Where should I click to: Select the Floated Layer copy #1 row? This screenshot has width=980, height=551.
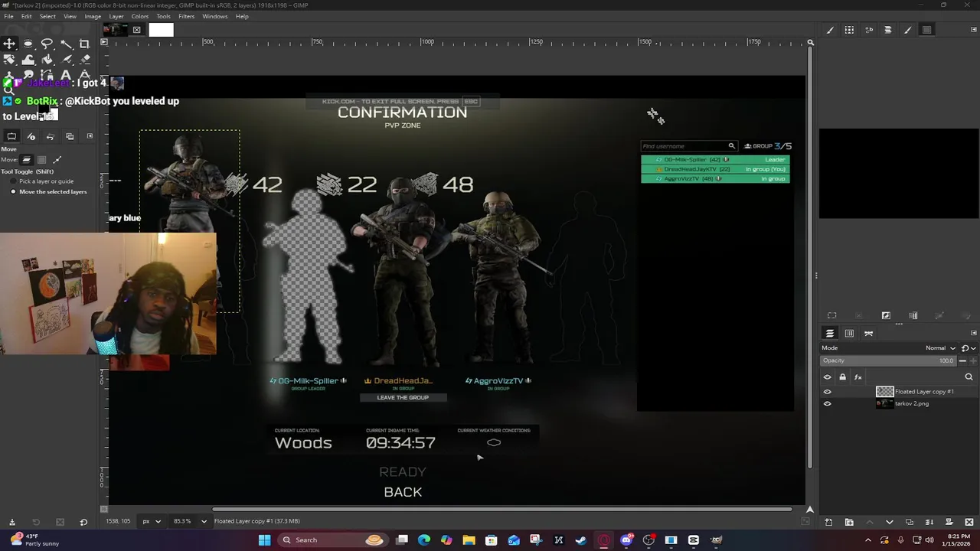[897, 392]
